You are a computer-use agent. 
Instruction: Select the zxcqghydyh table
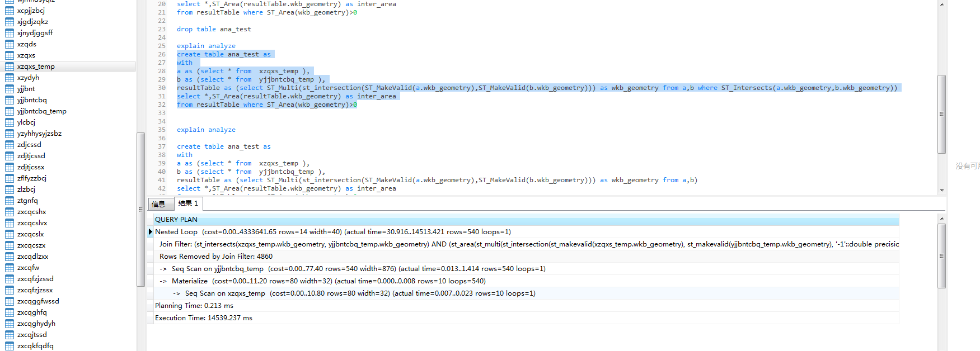[x=36, y=324]
